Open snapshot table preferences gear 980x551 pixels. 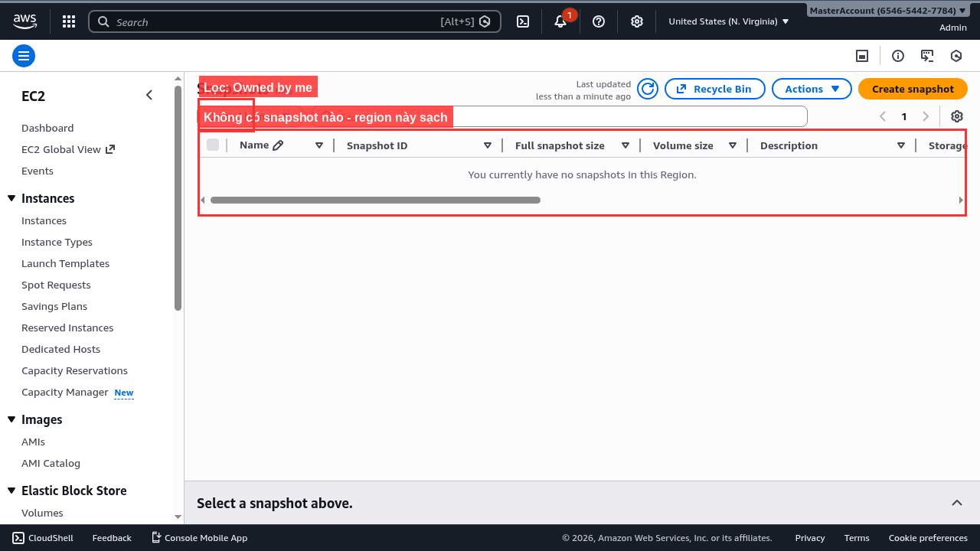pyautogui.click(x=956, y=116)
